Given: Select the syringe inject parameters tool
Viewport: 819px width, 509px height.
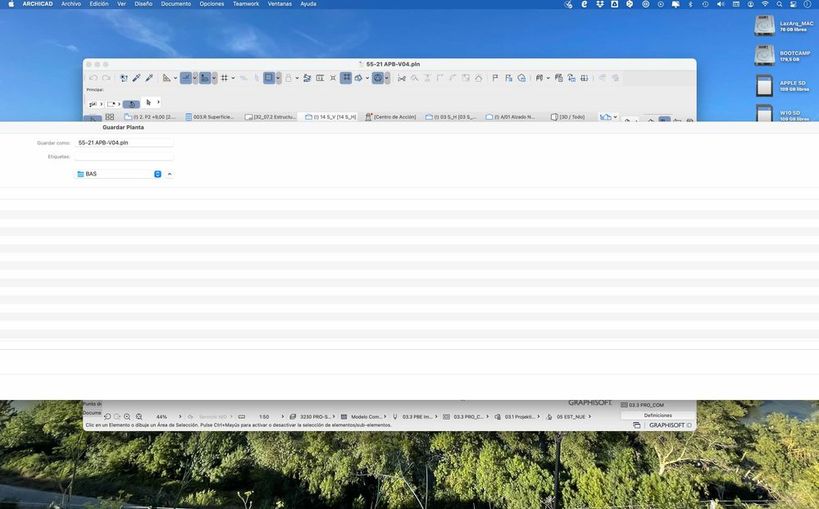Looking at the screenshot, I should tap(149, 78).
